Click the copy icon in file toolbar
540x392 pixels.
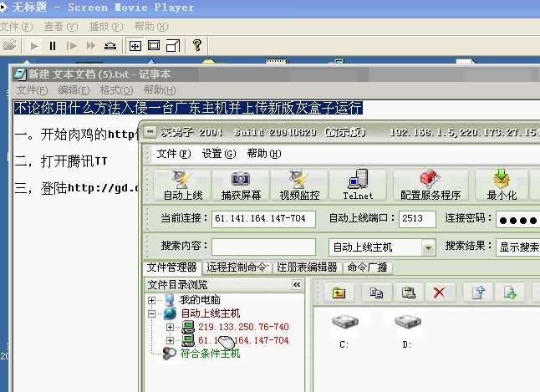click(377, 292)
